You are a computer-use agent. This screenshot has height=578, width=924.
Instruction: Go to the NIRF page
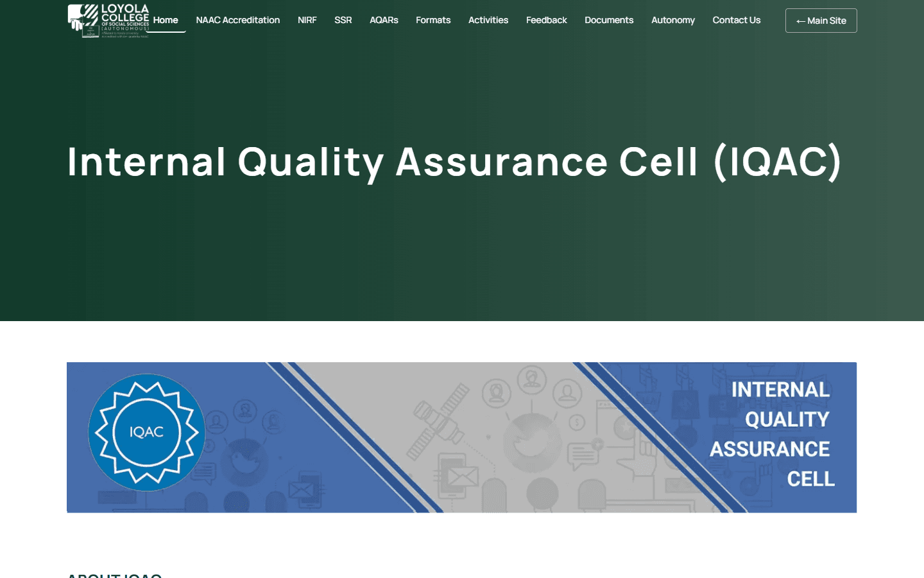307,20
